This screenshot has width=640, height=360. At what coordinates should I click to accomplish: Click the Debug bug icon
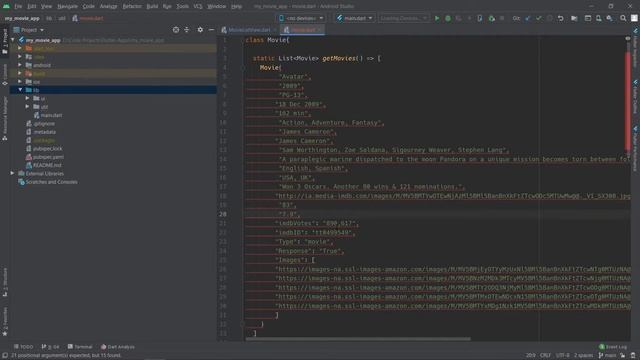pyautogui.click(x=448, y=18)
